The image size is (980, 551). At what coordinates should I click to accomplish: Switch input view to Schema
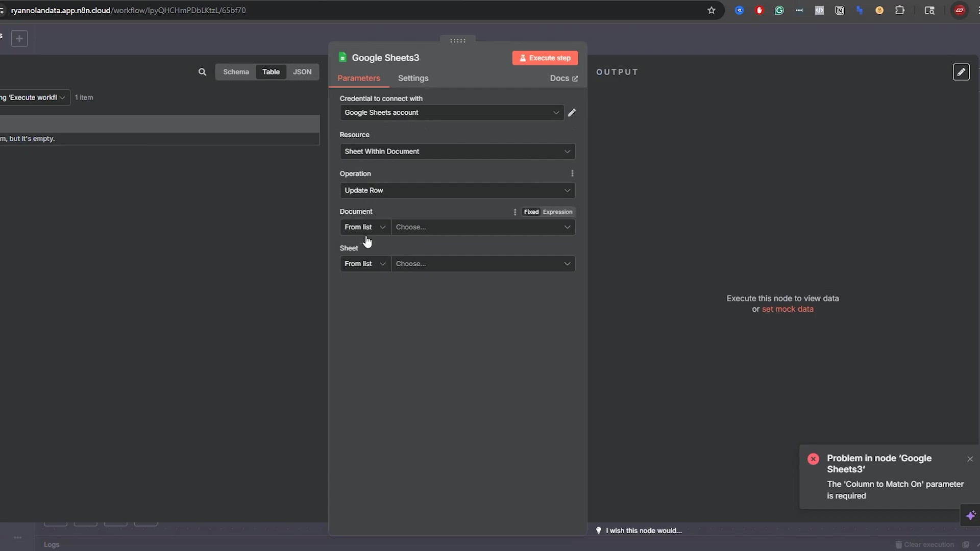(x=236, y=72)
